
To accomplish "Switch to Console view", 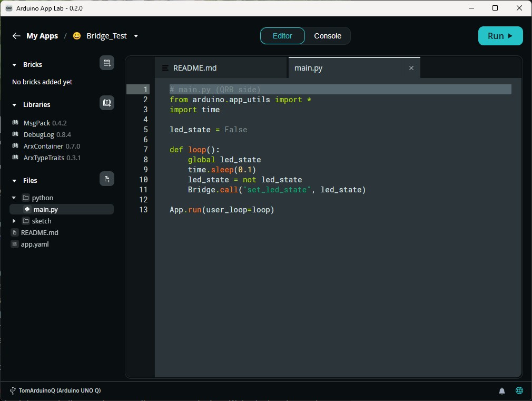I will tap(328, 36).
